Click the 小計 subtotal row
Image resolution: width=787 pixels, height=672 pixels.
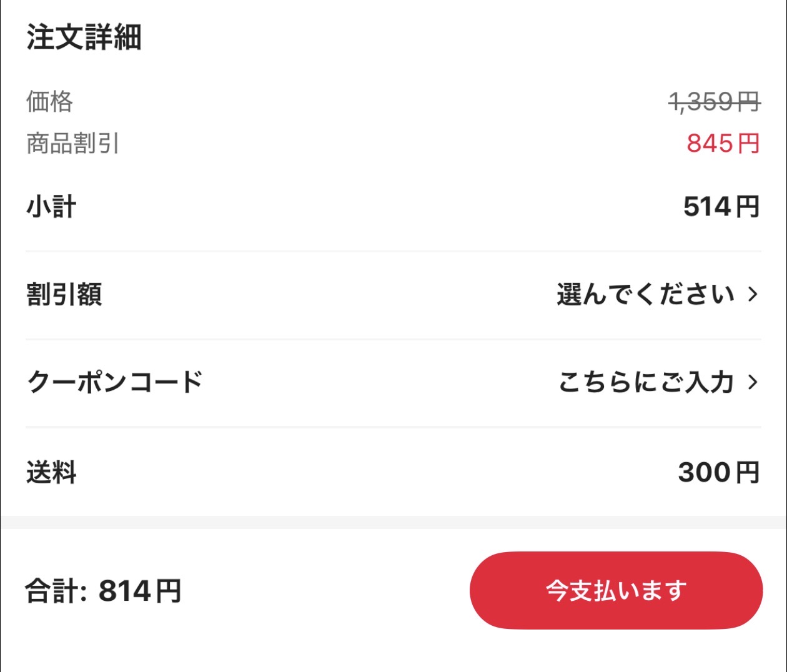click(49, 207)
